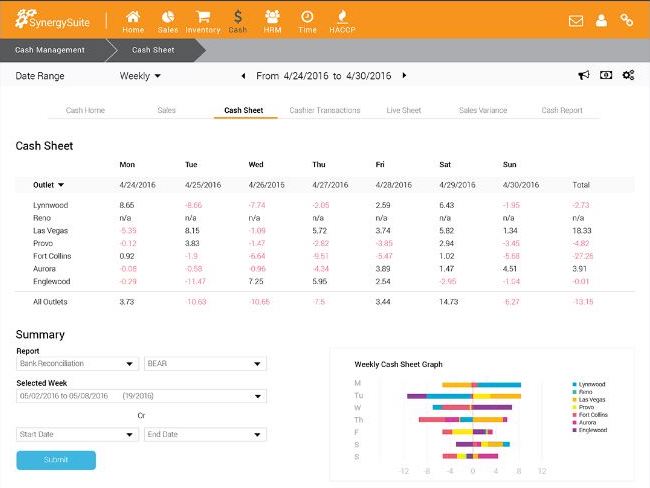Open the Bank Reconciliation report dropdown
This screenshot has width=650, height=488.
point(77,364)
